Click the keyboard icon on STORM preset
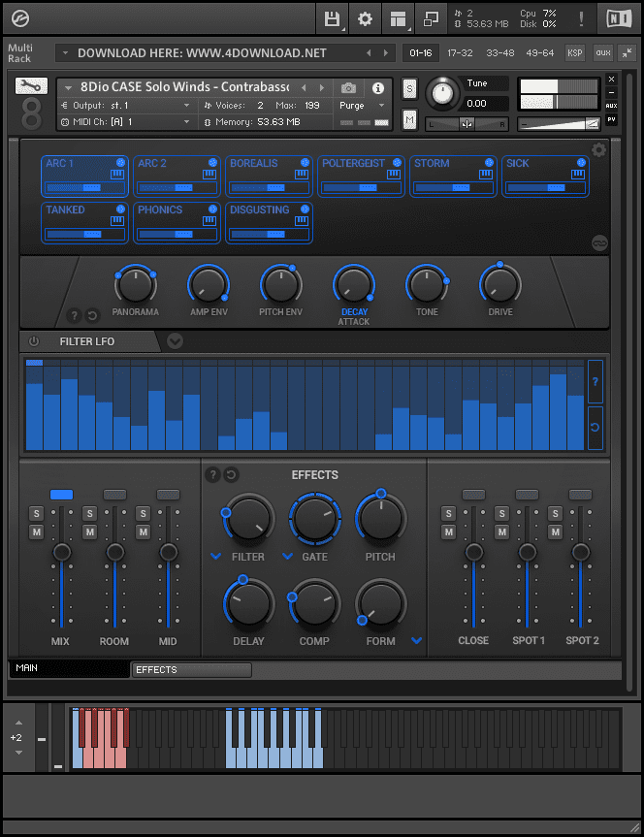The width and height of the screenshot is (644, 837). [485, 174]
